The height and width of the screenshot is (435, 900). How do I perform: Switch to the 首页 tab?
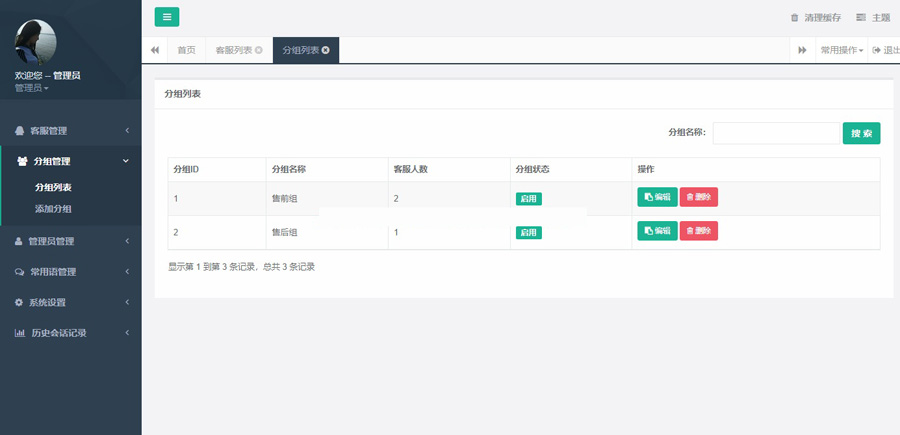[x=186, y=50]
